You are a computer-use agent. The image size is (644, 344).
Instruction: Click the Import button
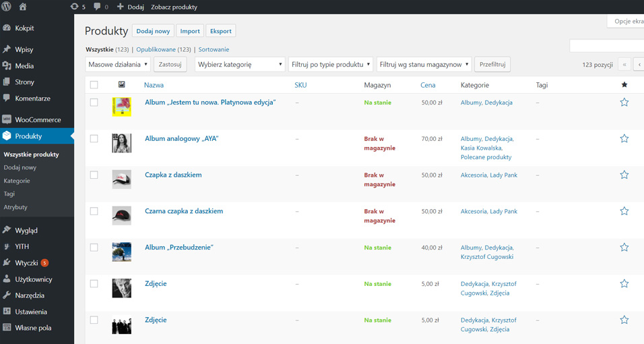coord(190,31)
